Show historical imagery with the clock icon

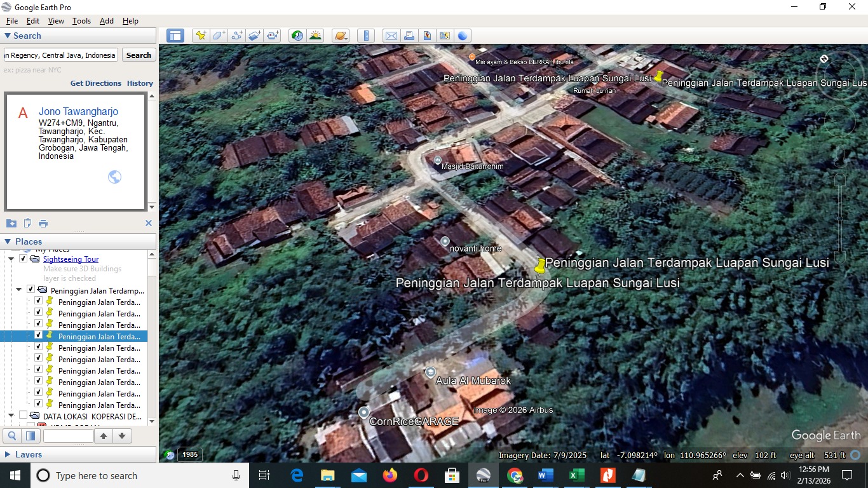pos(297,36)
